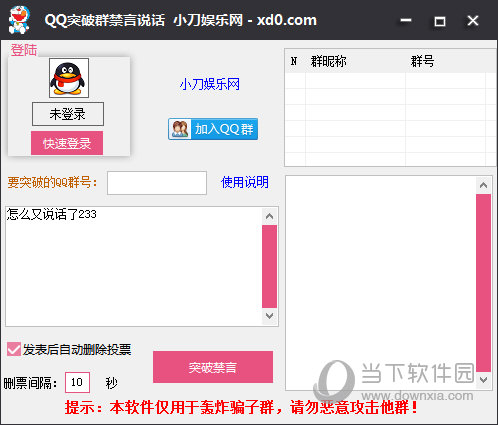Click the 删票间隔 seconds input showing 10
This screenshot has width=498, height=425.
(77, 382)
